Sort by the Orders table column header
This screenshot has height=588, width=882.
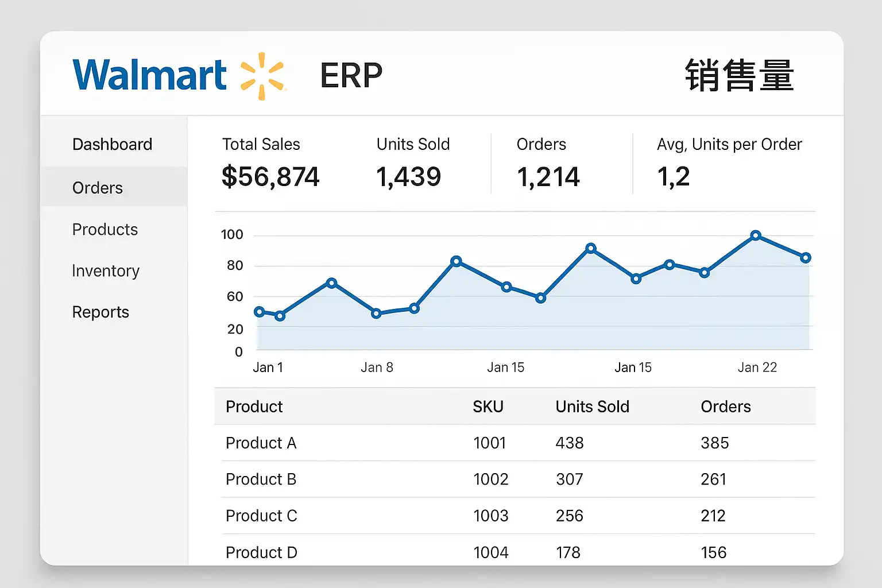click(726, 407)
